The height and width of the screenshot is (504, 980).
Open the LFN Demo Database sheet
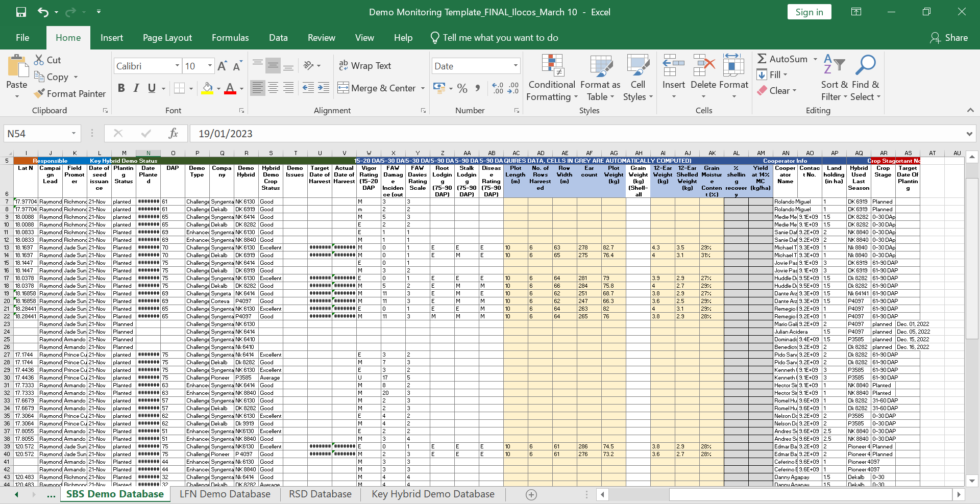pyautogui.click(x=225, y=494)
